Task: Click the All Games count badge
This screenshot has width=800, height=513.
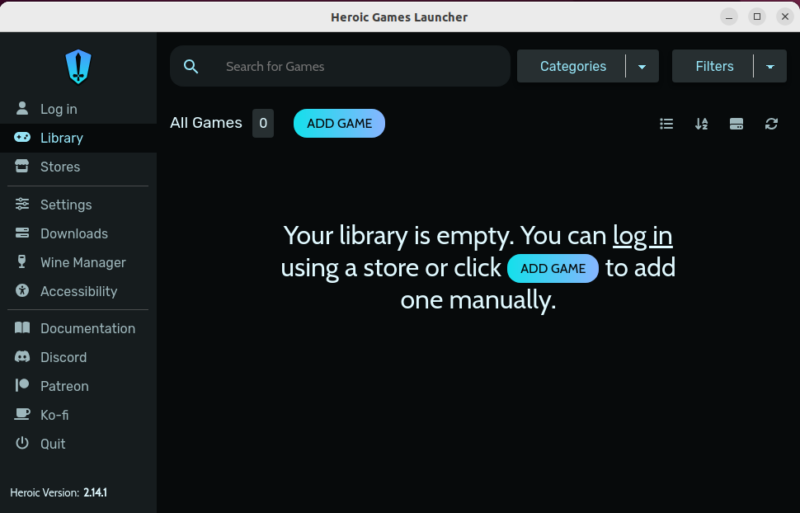Action: coord(263,123)
